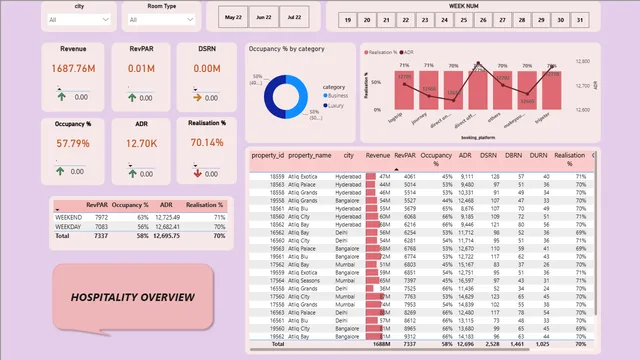The image size is (640, 360).
Task: Click the Realisation % header in small table
Action: click(204, 205)
